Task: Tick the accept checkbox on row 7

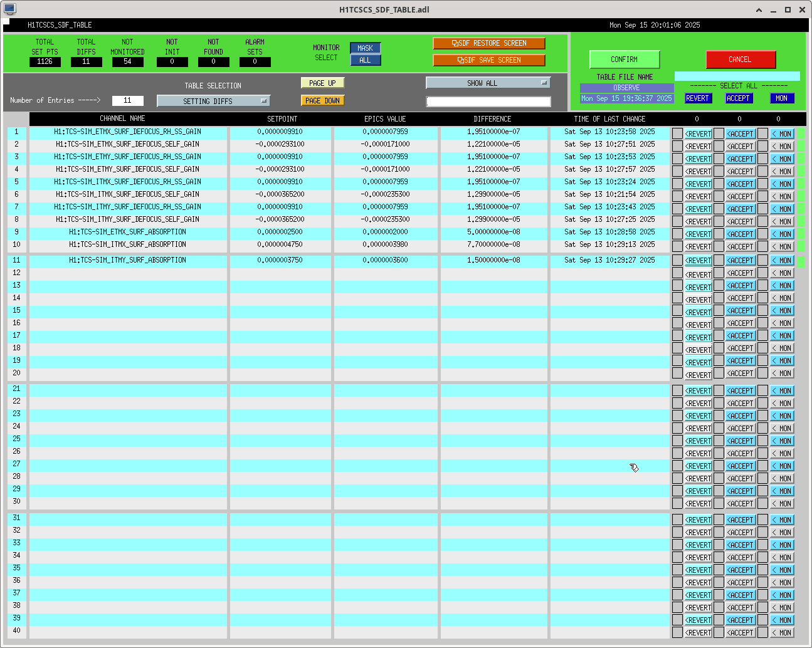Action: 719,209
